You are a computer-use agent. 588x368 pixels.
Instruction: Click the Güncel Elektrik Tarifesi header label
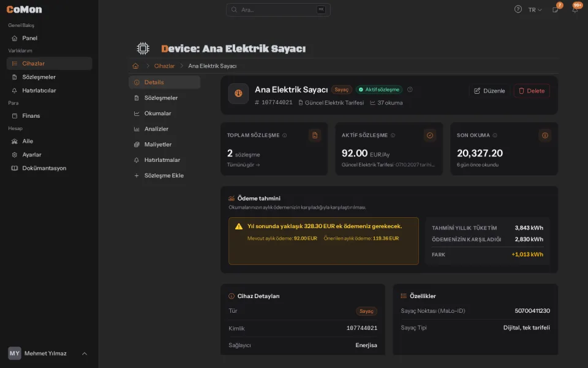click(331, 103)
